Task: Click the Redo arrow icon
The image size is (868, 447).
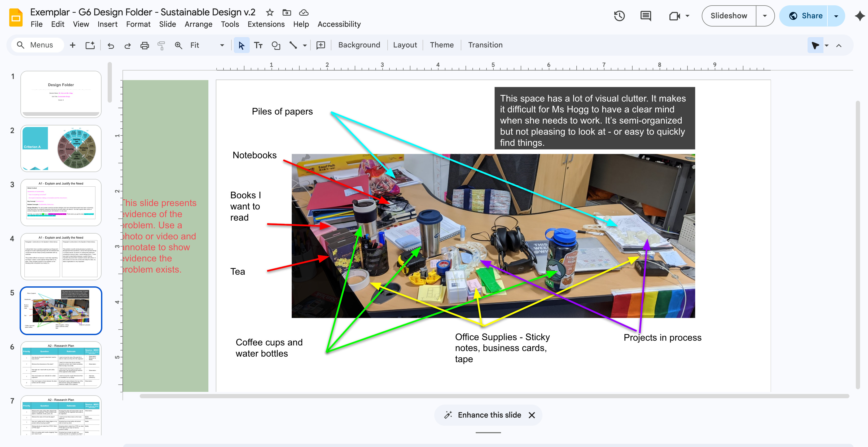Action: tap(128, 45)
